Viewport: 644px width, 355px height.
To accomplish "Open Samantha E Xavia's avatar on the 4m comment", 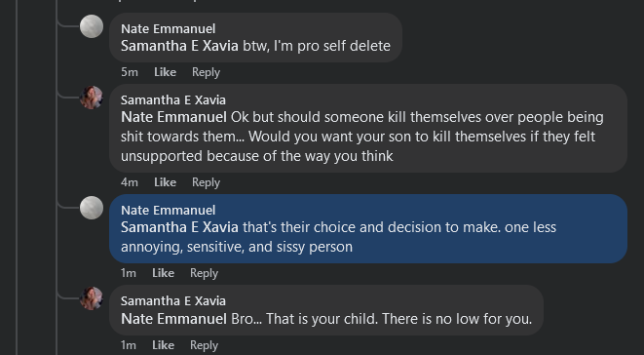I will (92, 98).
